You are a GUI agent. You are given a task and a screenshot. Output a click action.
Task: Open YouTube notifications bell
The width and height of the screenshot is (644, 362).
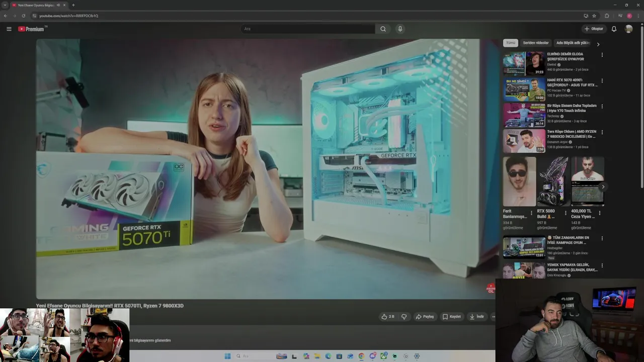[x=614, y=29]
